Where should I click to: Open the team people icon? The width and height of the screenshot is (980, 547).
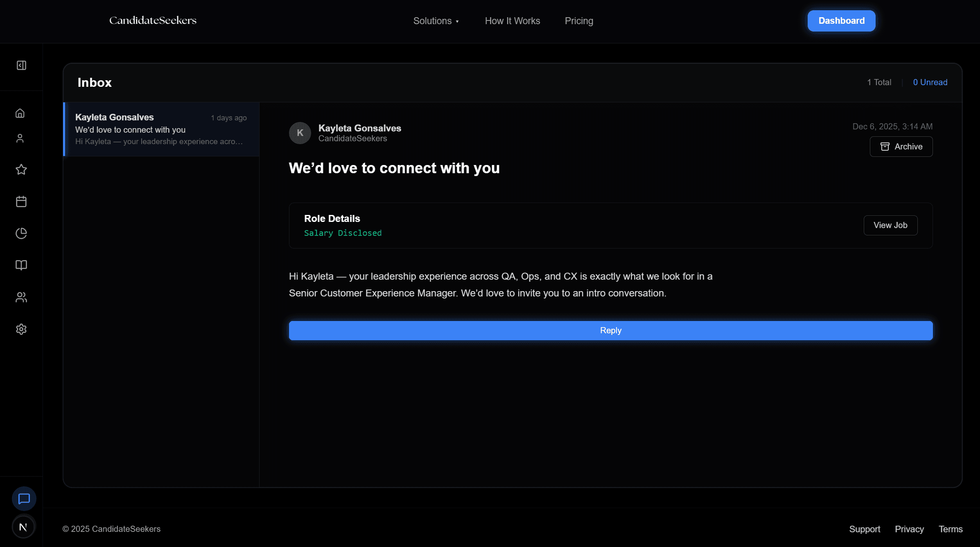click(21, 297)
